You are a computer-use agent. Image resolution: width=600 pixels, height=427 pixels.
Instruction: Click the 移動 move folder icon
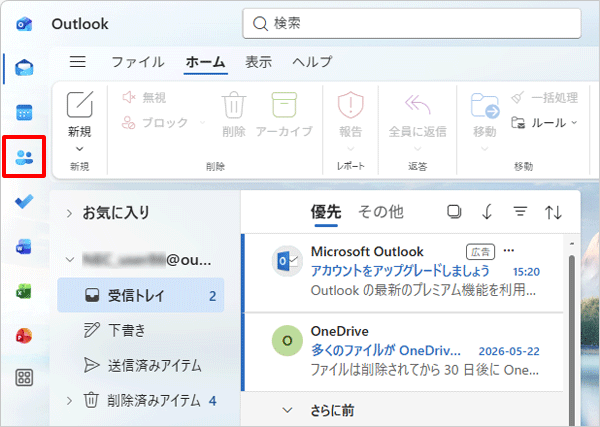(485, 105)
